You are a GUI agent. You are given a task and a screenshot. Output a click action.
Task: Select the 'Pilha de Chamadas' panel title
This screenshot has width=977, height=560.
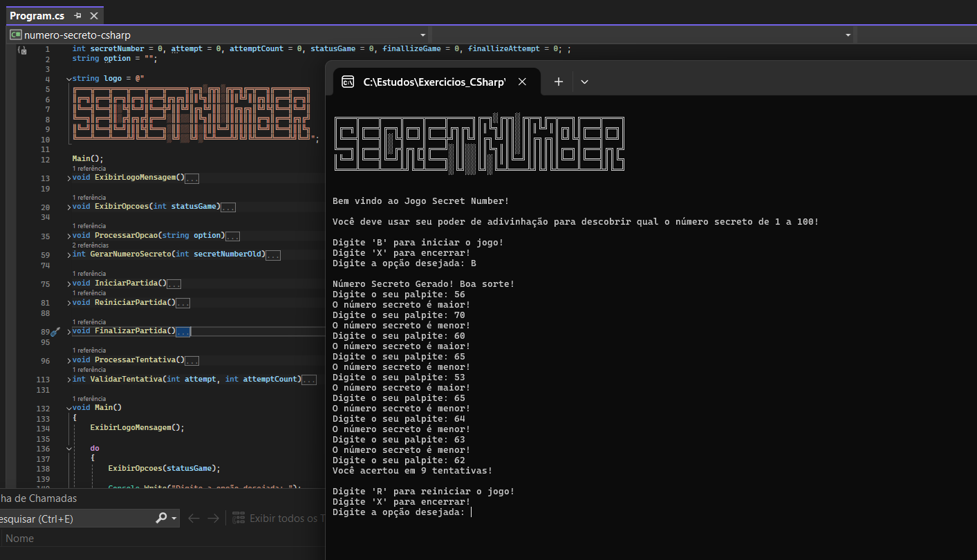coord(38,498)
